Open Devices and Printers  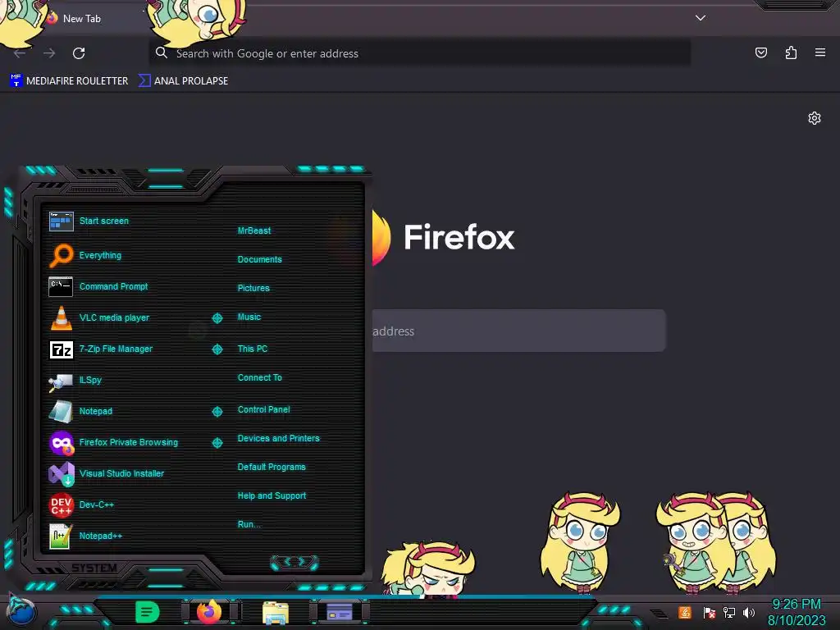click(278, 438)
